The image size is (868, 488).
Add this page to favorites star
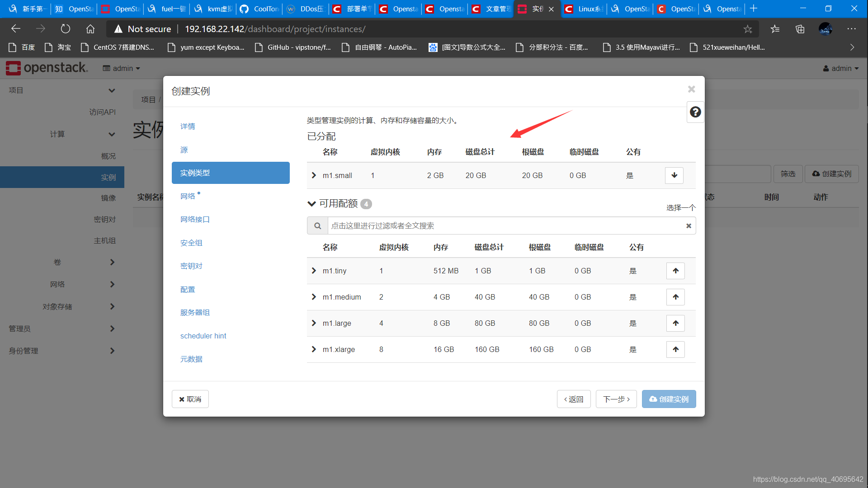(x=748, y=29)
